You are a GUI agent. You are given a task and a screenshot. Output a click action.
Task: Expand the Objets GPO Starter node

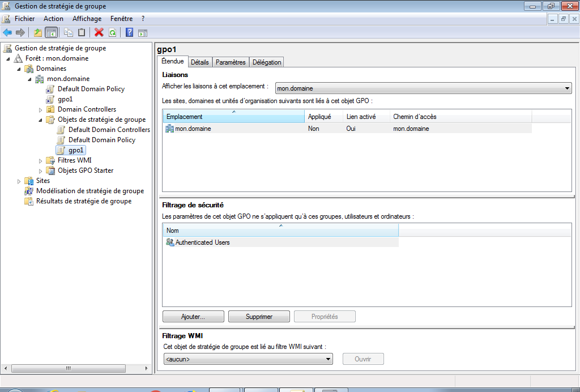[40, 171]
